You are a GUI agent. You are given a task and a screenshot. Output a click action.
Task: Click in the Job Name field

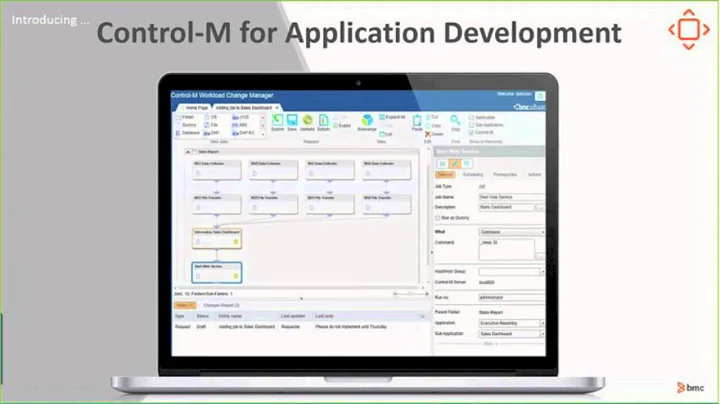512,197
